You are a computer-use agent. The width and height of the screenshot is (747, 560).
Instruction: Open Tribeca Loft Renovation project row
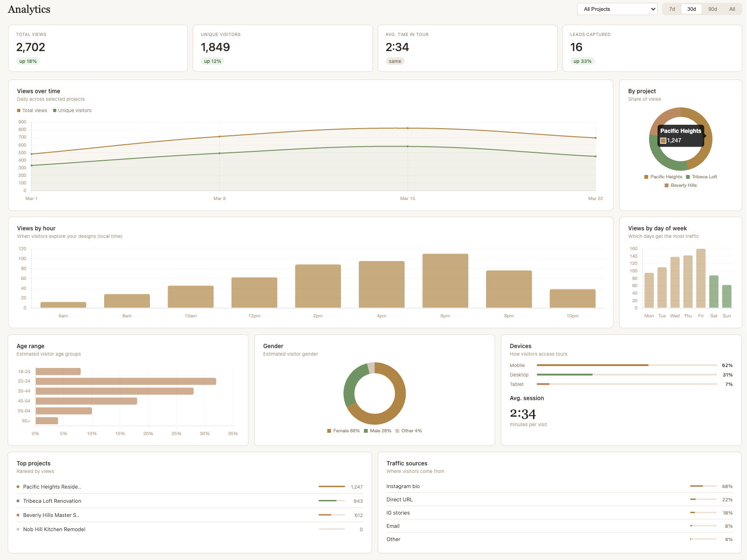(190, 501)
